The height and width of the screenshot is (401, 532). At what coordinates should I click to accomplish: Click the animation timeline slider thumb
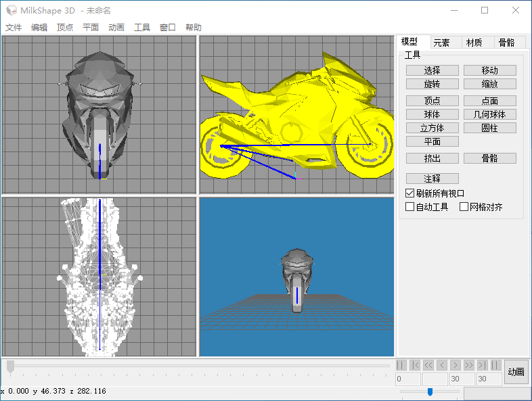coord(11,367)
